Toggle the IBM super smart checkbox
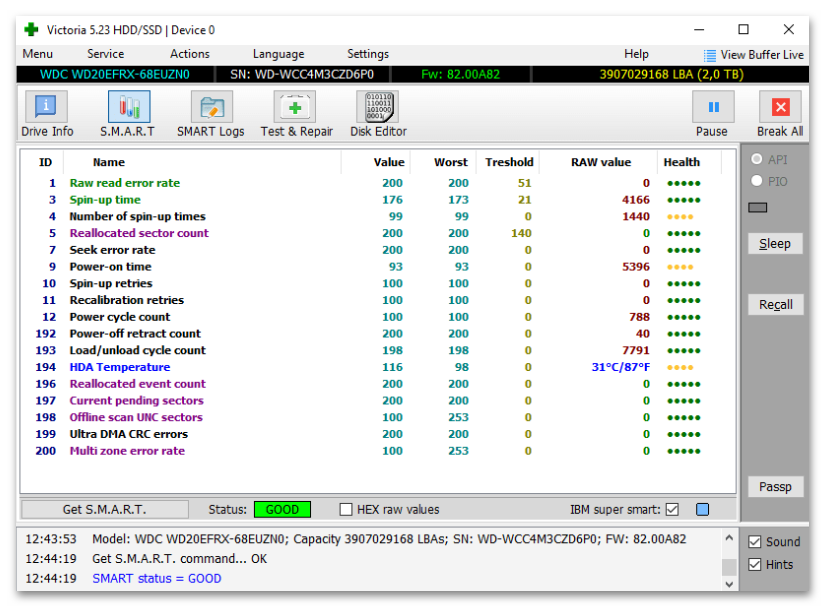This screenshot has width=825, height=607. pos(672,510)
